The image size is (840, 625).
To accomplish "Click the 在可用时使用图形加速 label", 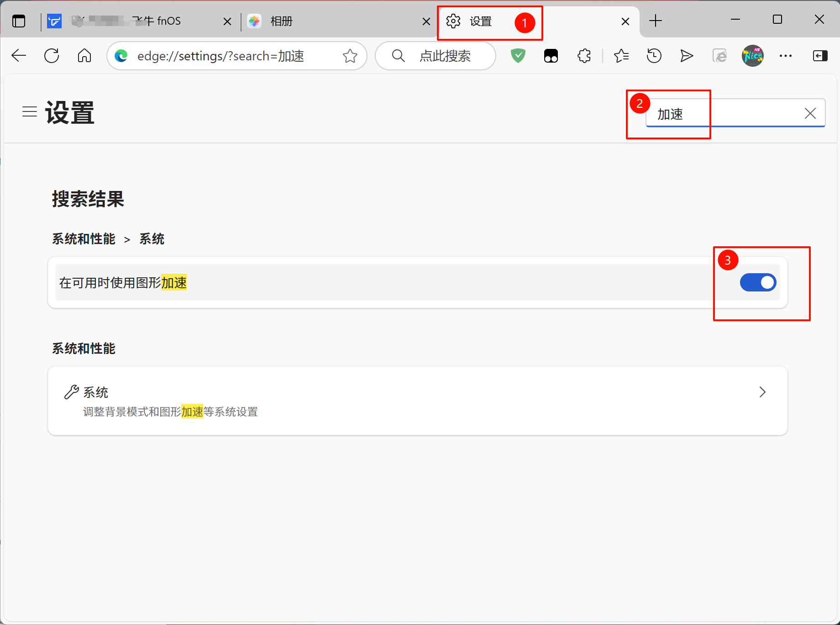I will pos(123,283).
